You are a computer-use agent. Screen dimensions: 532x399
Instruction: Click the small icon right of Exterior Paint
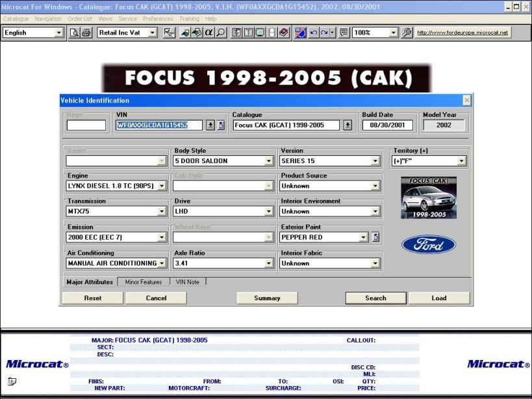375,237
